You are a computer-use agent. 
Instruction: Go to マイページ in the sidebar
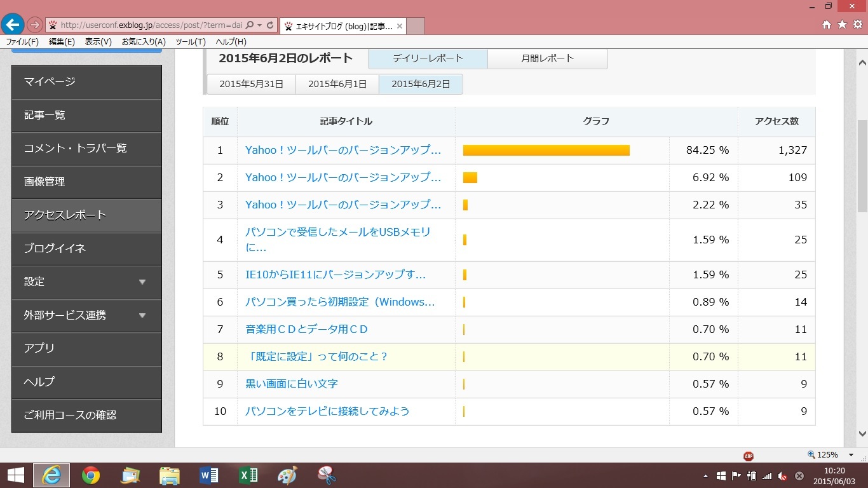(x=86, y=82)
